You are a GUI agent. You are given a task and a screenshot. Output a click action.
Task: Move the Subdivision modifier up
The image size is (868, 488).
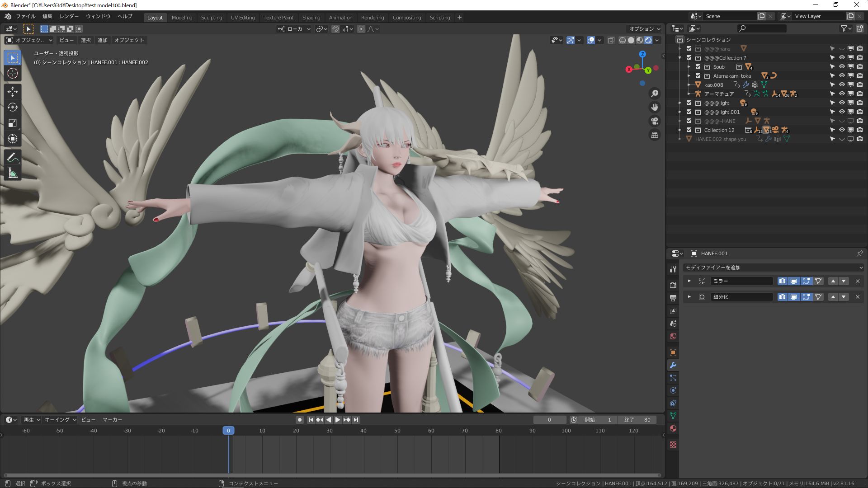pyautogui.click(x=833, y=297)
